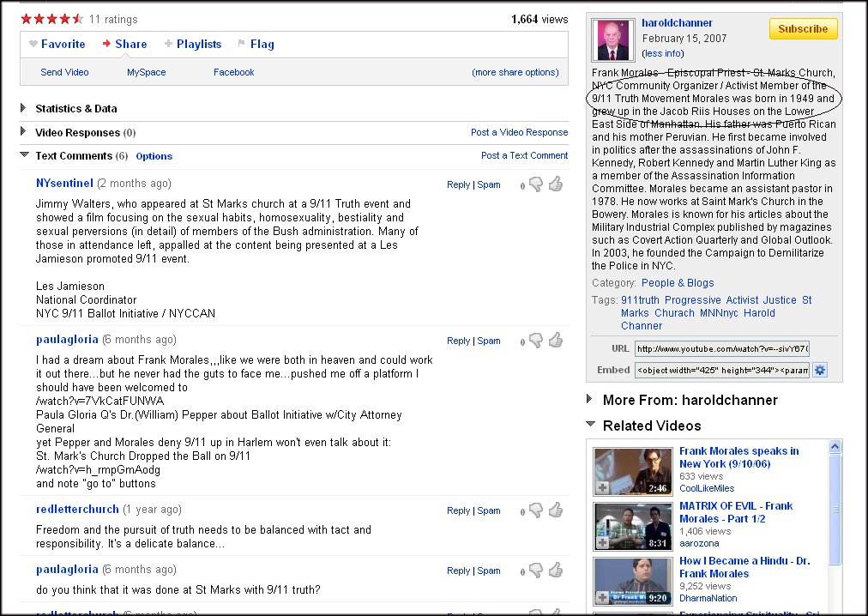The image size is (868, 616).
Task: Subscribe to haroldchanner
Action: point(803,29)
